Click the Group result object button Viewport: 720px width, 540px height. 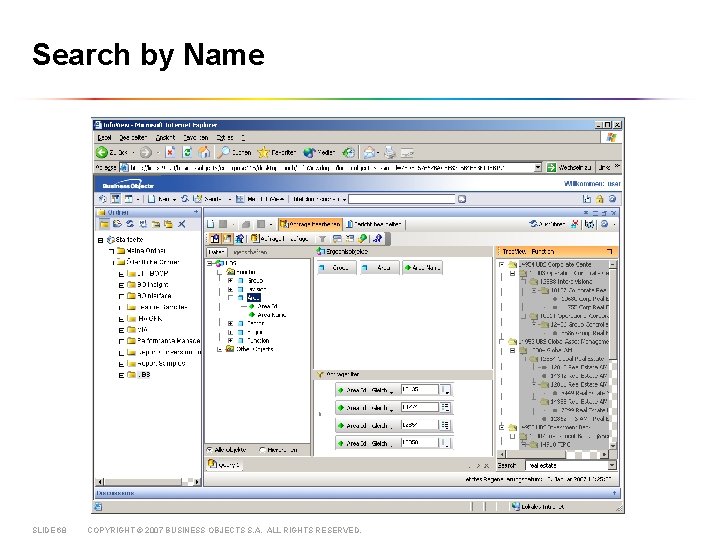pos(337,268)
